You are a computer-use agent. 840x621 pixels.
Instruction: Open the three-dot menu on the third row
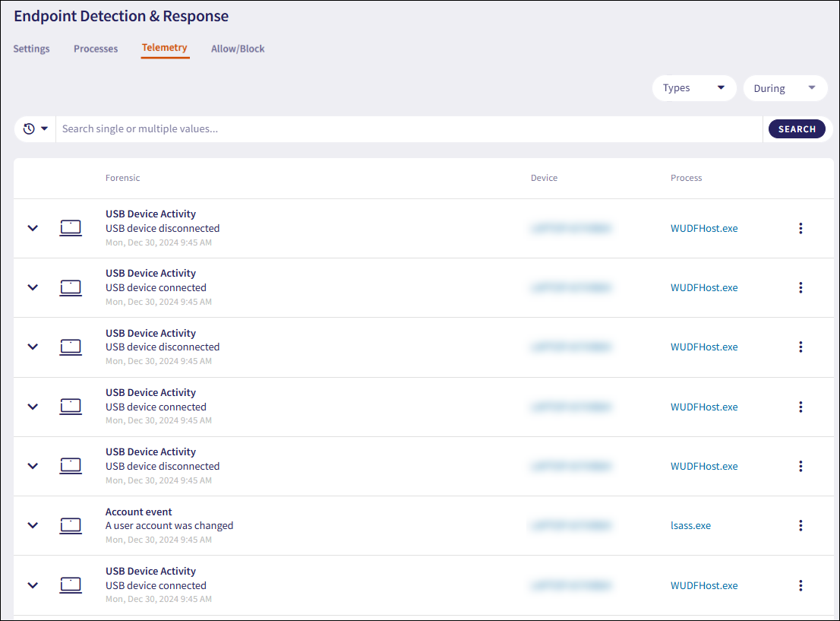click(x=801, y=347)
